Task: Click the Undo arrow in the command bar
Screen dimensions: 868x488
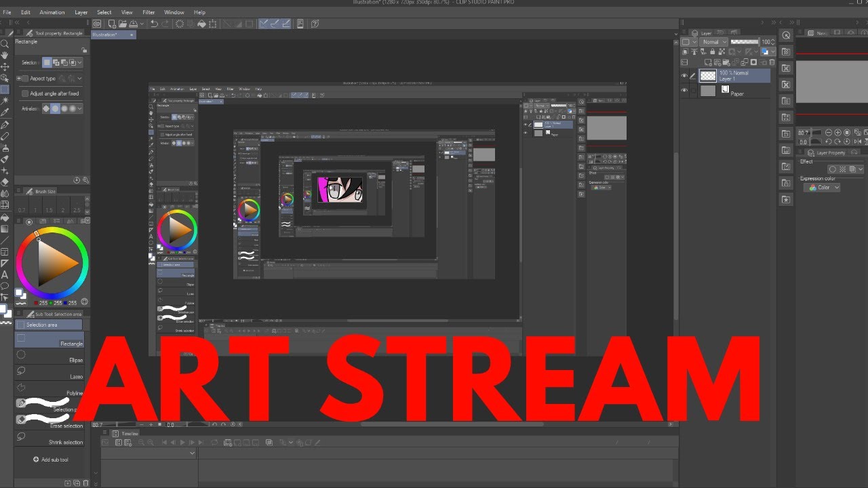Action: (x=155, y=24)
